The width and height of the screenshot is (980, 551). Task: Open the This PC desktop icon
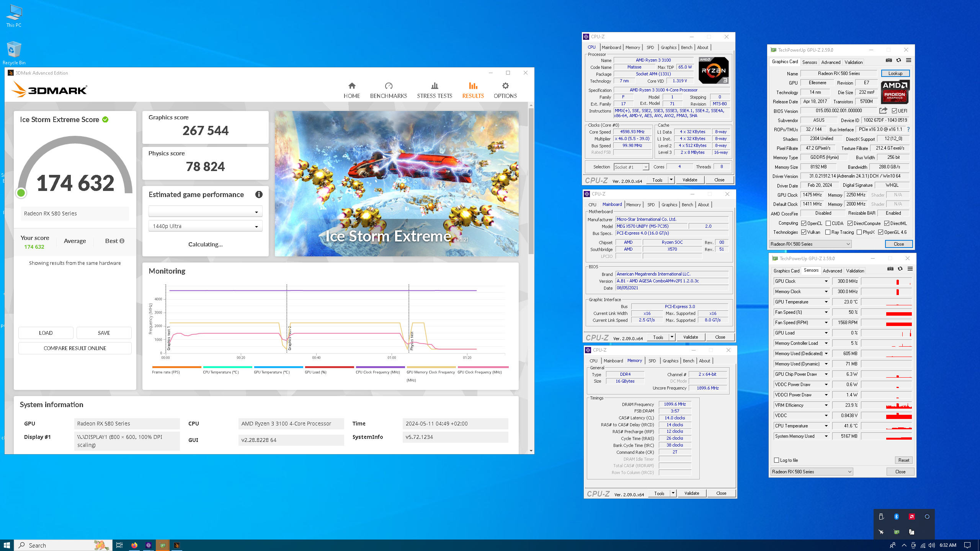pyautogui.click(x=14, y=16)
